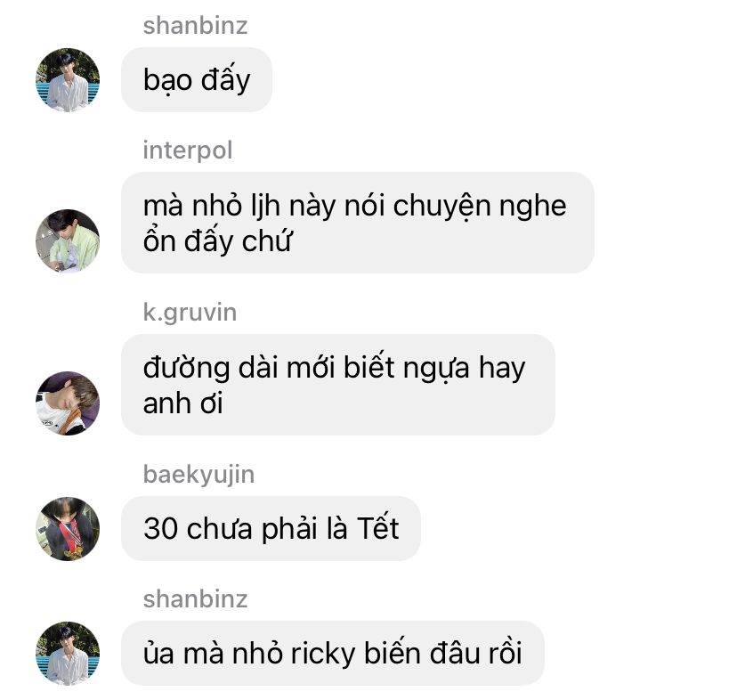Viewport: 737px width, 700px height.
Task: Click the "anh ơi" line in k.gruvin's bubble
Action: tap(182, 403)
